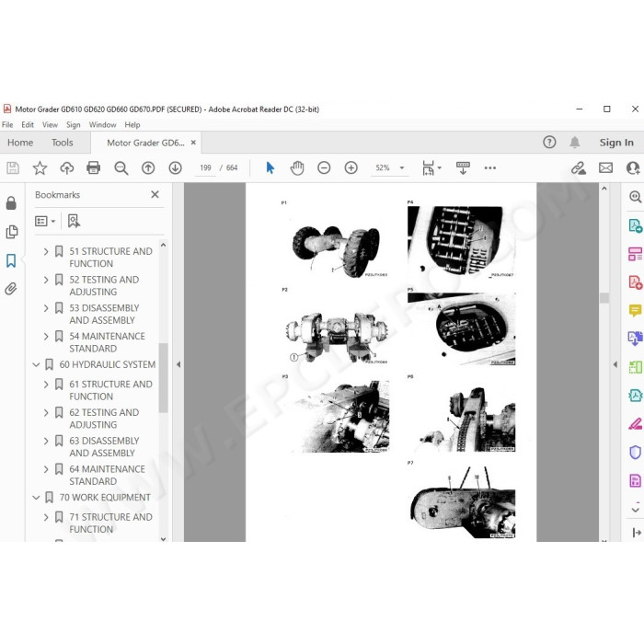
Task: Close the Motor Grader document tab
Action: click(x=193, y=143)
